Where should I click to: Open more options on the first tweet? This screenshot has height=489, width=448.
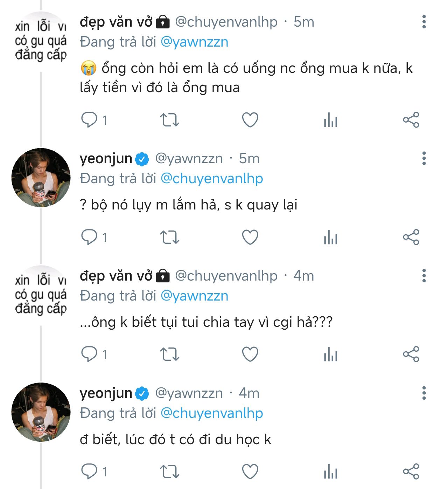pos(424,22)
